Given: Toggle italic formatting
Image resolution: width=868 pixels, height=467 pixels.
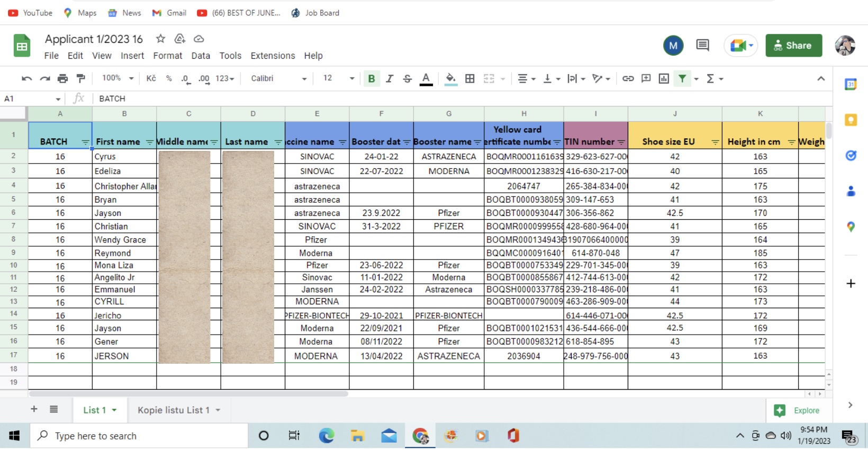Looking at the screenshot, I should [x=390, y=78].
